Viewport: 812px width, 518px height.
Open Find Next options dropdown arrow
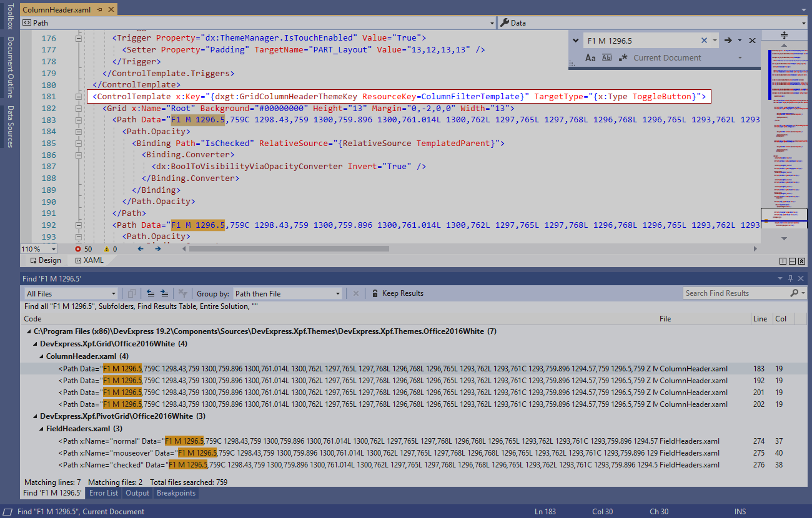point(740,41)
